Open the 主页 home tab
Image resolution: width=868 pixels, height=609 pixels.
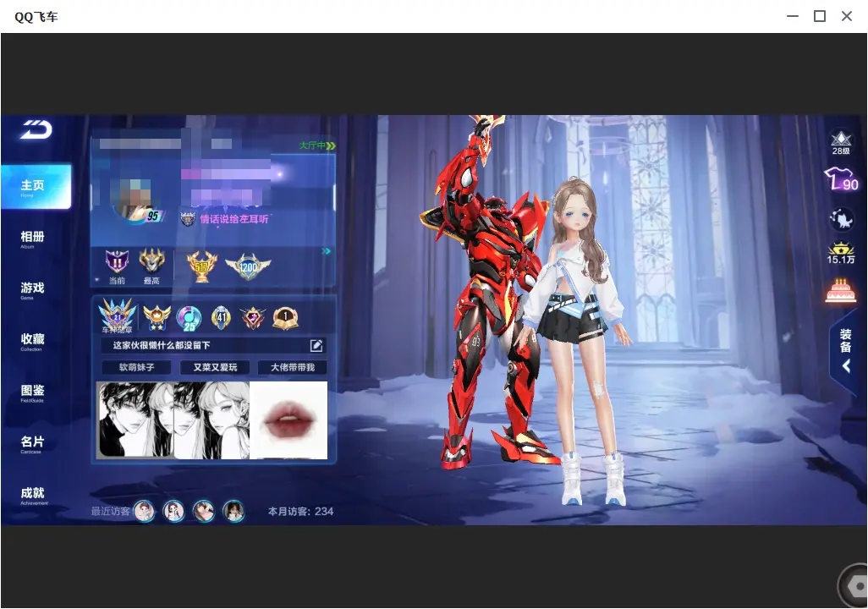(36, 187)
